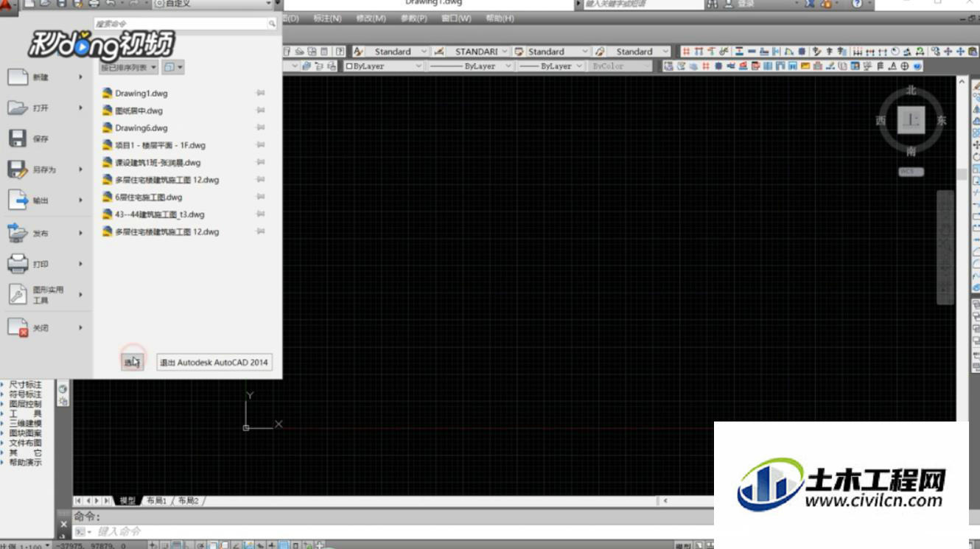This screenshot has height=549, width=980.
Task: Click the WCS toggle under ViewCube
Action: click(911, 172)
